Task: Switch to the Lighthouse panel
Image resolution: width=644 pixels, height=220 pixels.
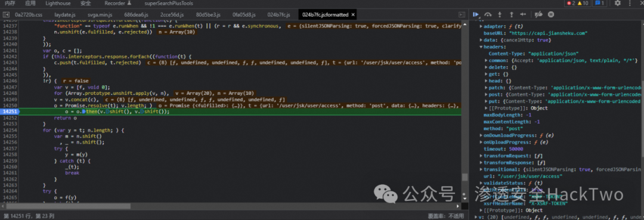Action: point(57,4)
